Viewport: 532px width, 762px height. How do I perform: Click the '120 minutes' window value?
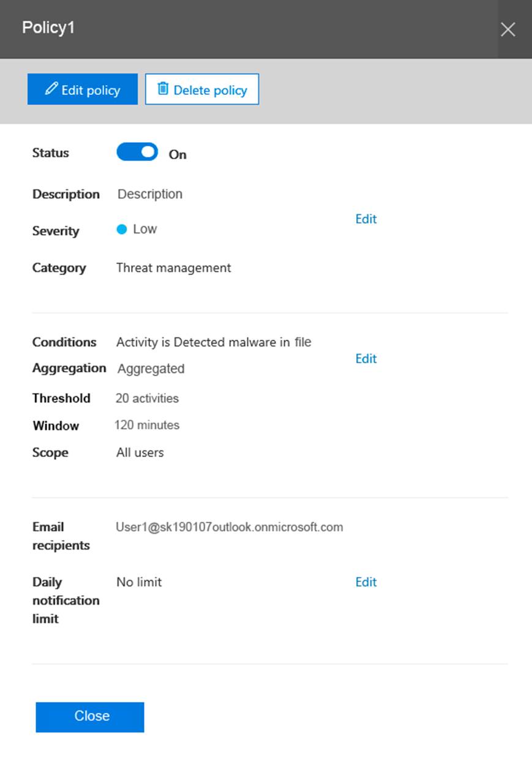(147, 425)
